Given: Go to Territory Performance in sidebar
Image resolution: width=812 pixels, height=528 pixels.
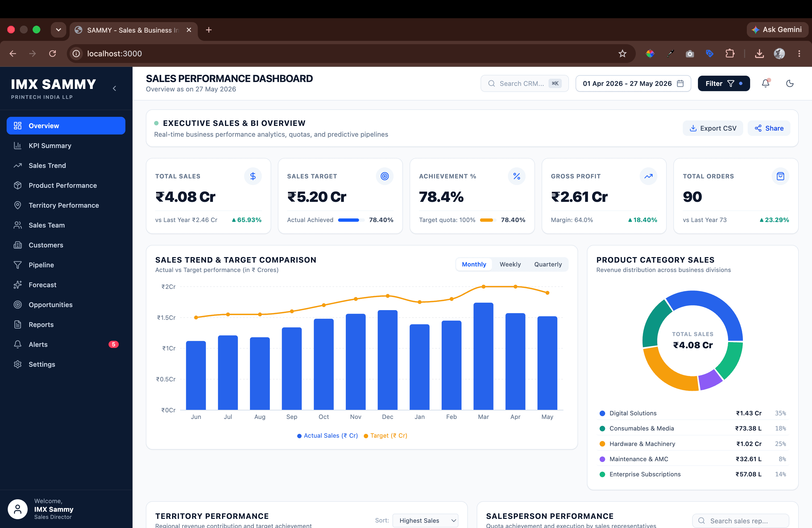Looking at the screenshot, I should coord(66,205).
